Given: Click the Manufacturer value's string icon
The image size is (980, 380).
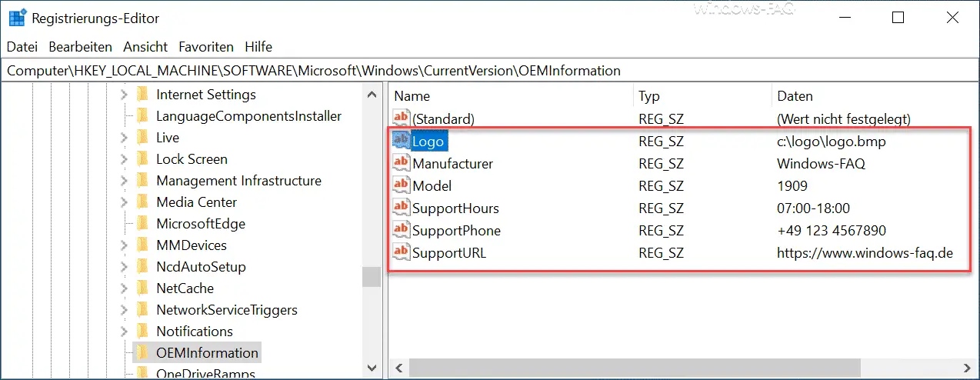Looking at the screenshot, I should 402,163.
